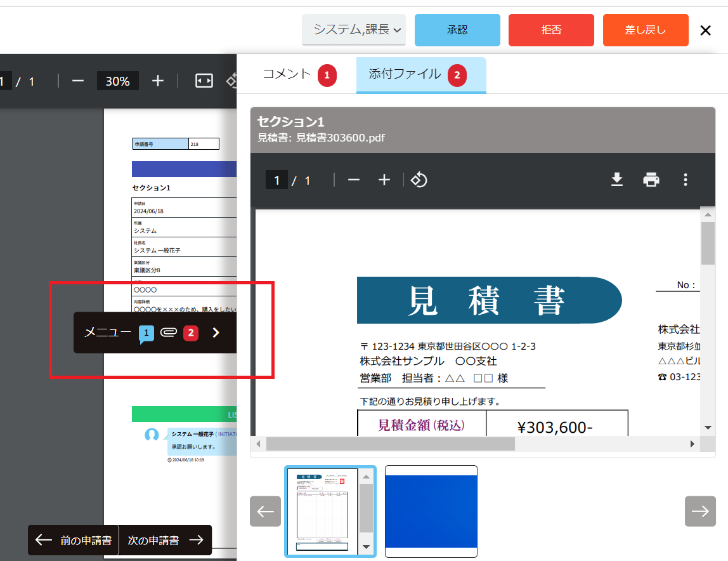Click the red attachment count badge in メニュー
728x561 pixels.
pyautogui.click(x=191, y=333)
